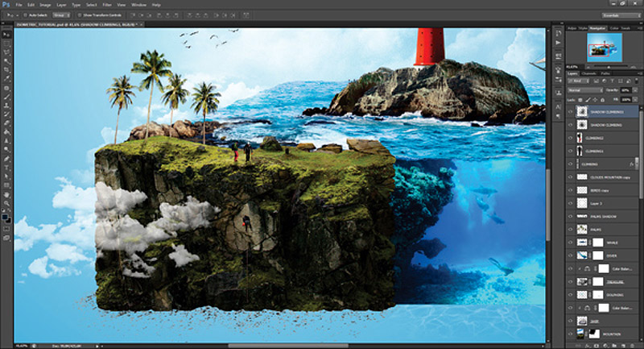Image resolution: width=644 pixels, height=349 pixels.
Task: Open the Paragraph panel icon
Action: [x=558, y=116]
